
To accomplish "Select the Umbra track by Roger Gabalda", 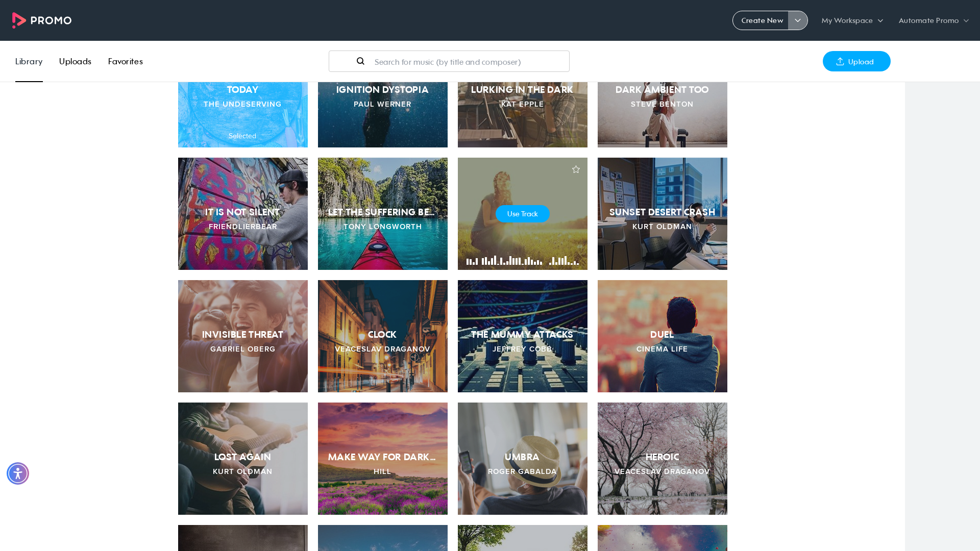I will 523,459.
